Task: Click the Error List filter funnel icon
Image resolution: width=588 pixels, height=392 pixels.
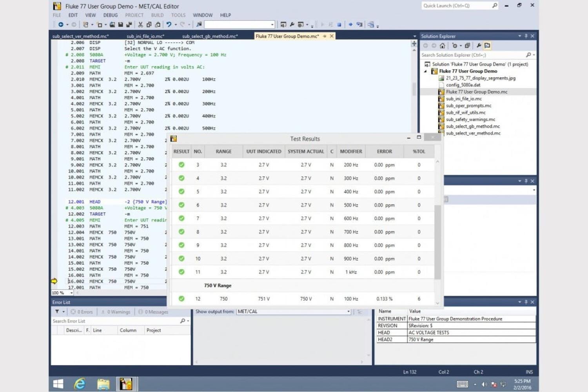Action: pos(57,312)
